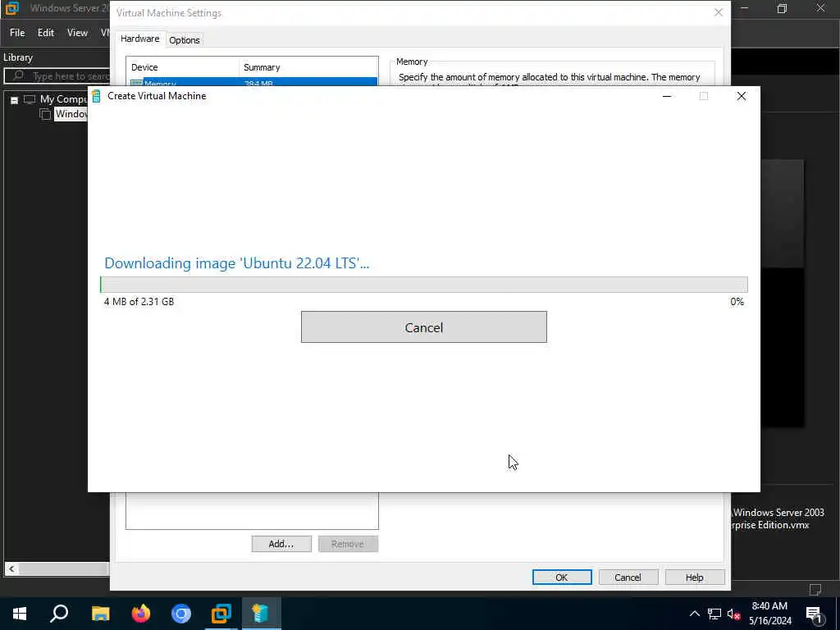
Task: Cancel the Ubuntu 22.04 LTS image download
Action: tap(424, 326)
